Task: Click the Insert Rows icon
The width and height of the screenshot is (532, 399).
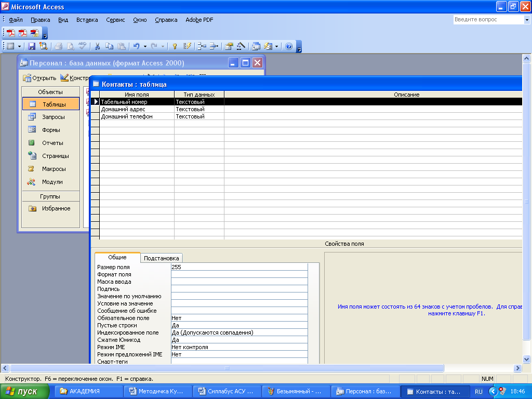Action: pos(202,46)
